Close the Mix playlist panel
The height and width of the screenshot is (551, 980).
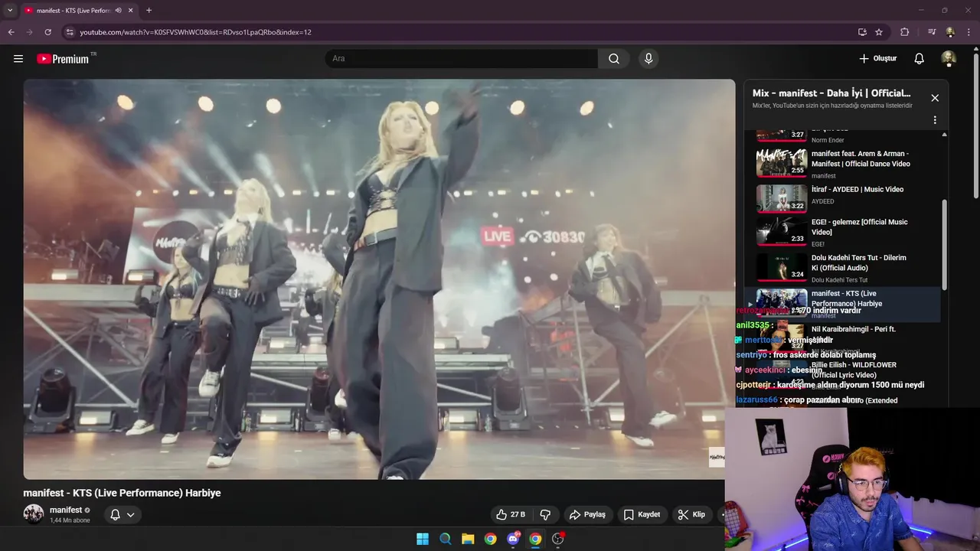(935, 98)
